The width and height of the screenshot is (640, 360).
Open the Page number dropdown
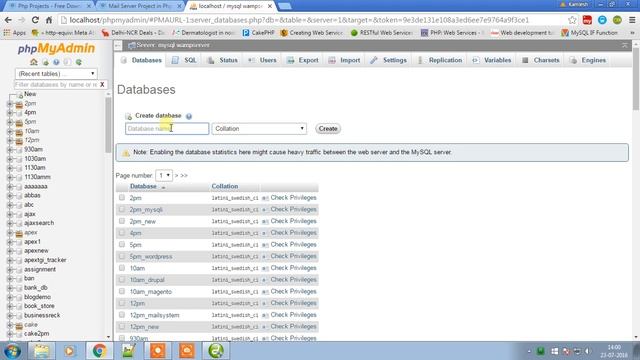point(164,176)
